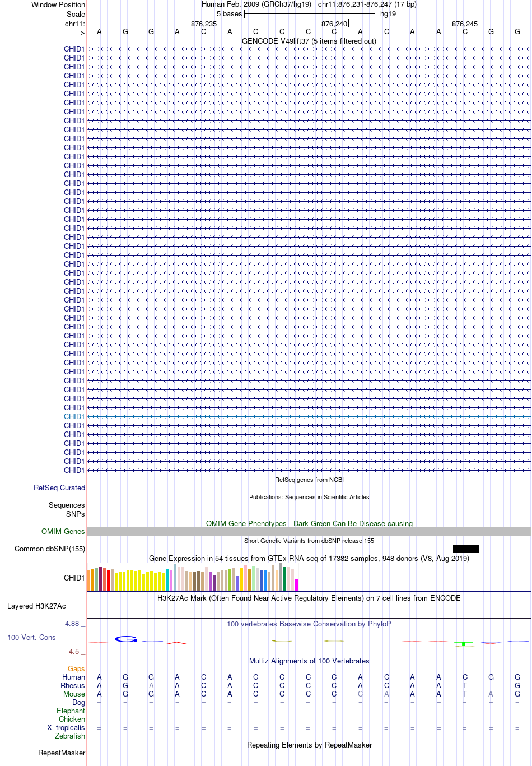Click the hg19 label next to scale bar
The width and height of the screenshot is (532, 766).
388,14
